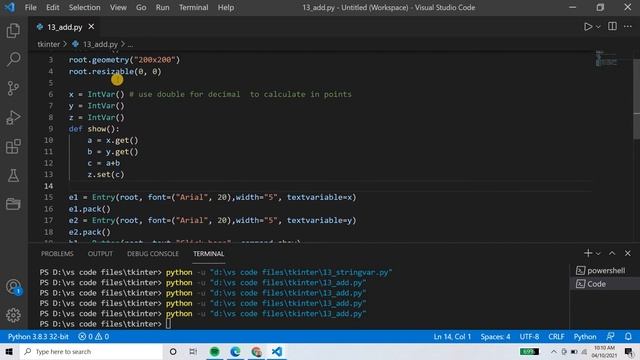Open the Testing flask view
The image size is (640, 360).
[13, 176]
